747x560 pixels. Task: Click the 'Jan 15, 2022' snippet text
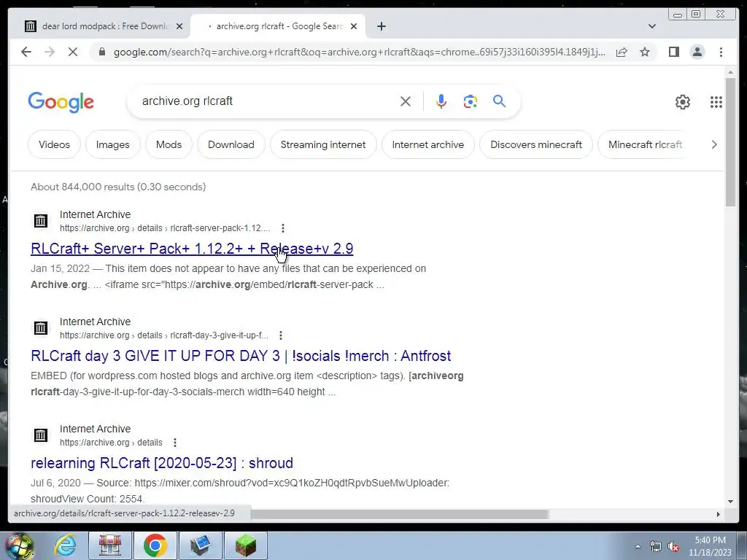click(x=60, y=268)
